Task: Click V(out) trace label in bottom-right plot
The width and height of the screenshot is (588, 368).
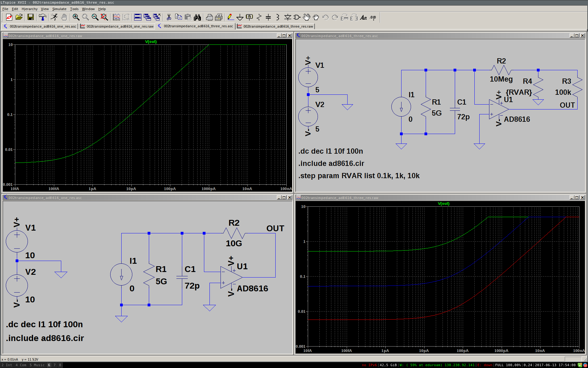Action: (443, 204)
